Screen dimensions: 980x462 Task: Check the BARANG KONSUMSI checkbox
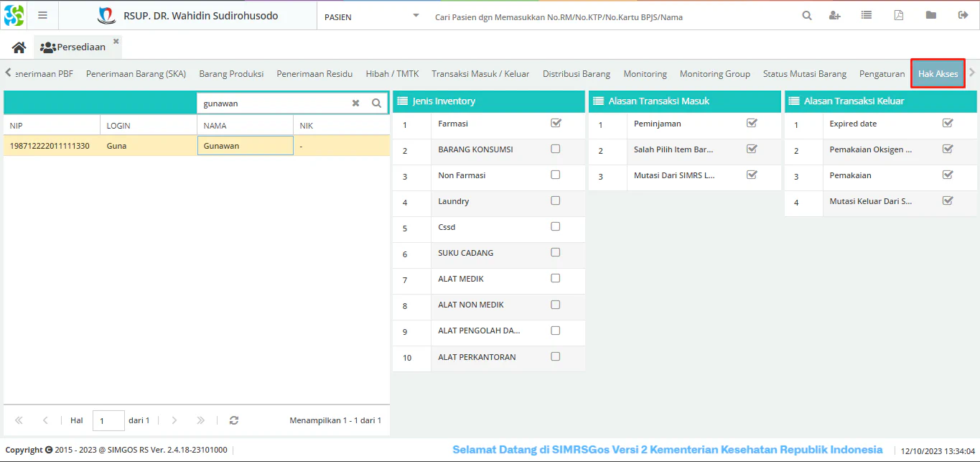point(556,149)
